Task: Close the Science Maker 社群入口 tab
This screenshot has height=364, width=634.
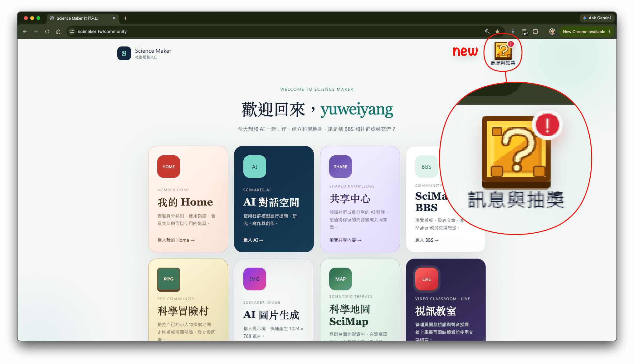Action: 114,18
